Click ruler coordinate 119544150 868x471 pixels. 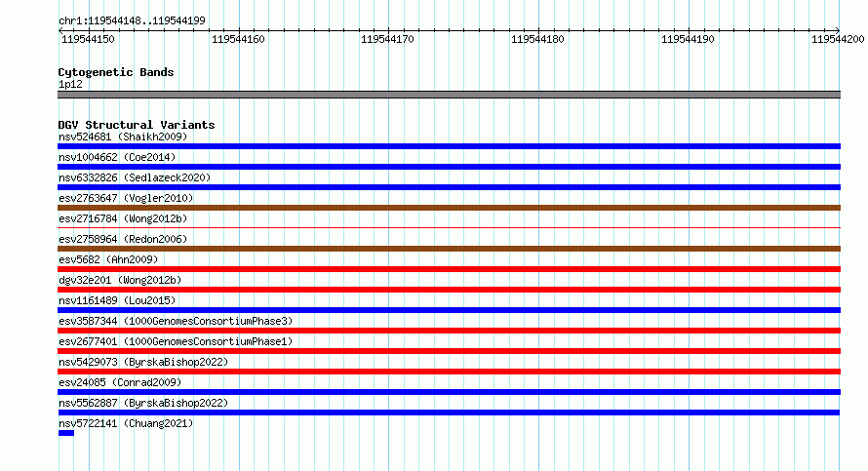pos(88,39)
